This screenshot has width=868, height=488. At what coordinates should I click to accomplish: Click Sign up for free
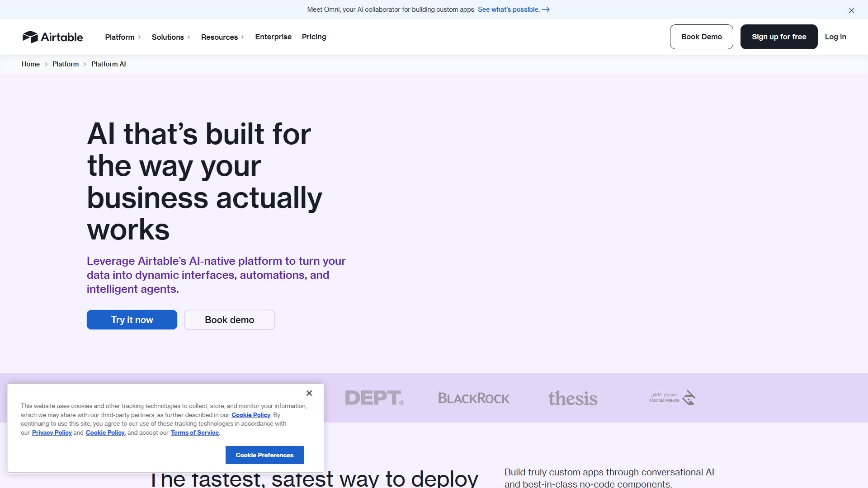[778, 37]
